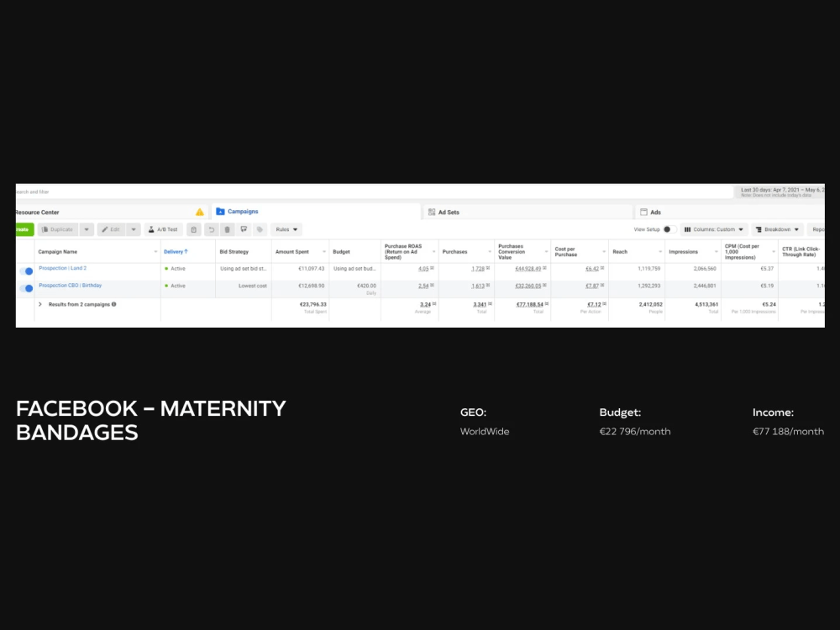Click the tag label icon
The width and height of the screenshot is (840, 630).
click(260, 229)
